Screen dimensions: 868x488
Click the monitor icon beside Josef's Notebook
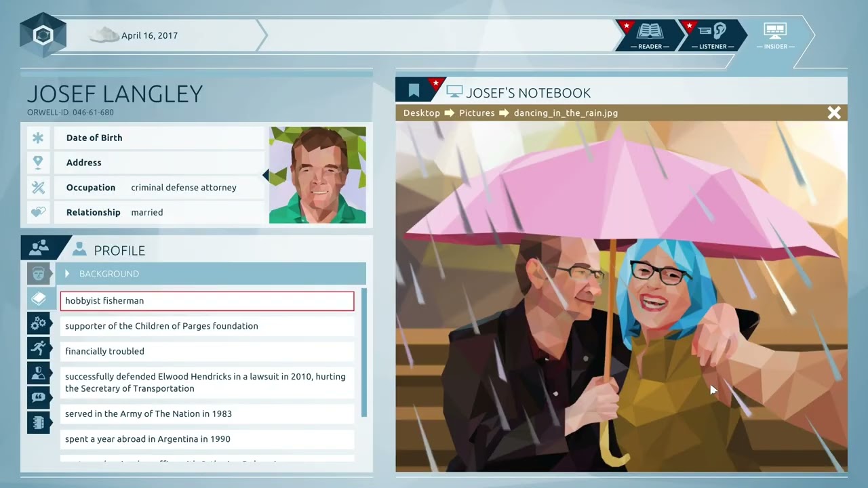pos(454,91)
